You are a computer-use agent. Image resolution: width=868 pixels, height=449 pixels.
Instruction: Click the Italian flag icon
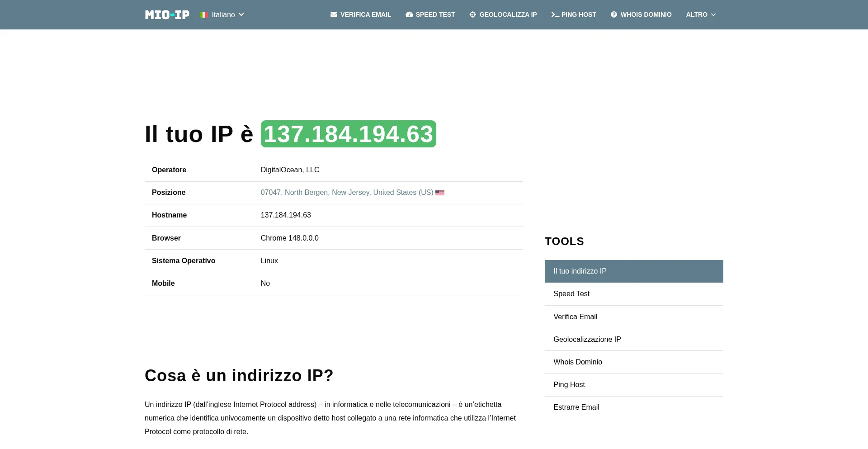click(204, 15)
